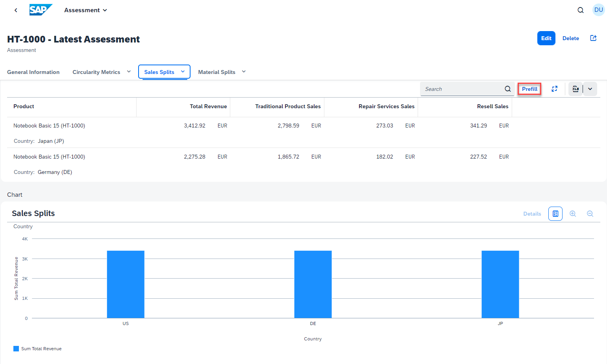Click the Country breadcrumb above chart
Image resolution: width=607 pixels, height=364 pixels.
click(x=23, y=226)
